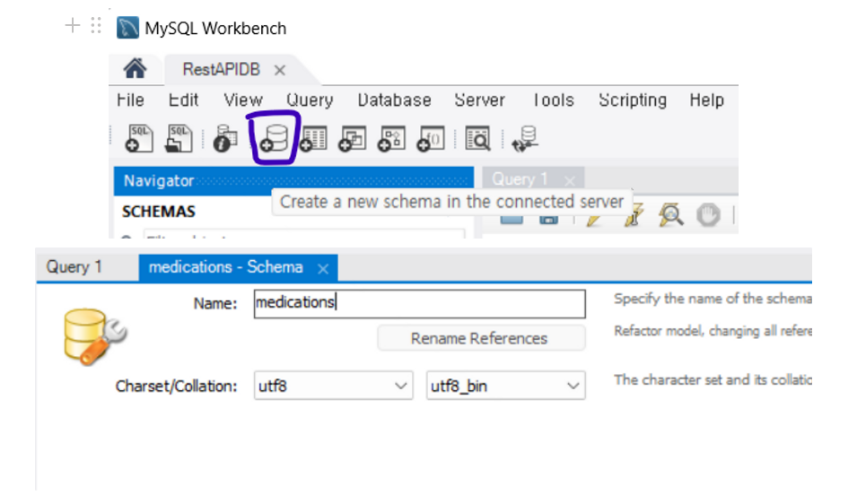Open the MySQL Workbench home tab
Image resolution: width=866 pixels, height=504 pixels.
(x=135, y=69)
